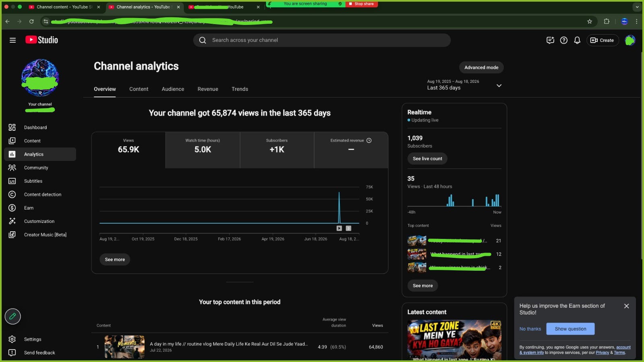The image size is (644, 362).
Task: Open Subtitles in the sidebar
Action: (40, 181)
